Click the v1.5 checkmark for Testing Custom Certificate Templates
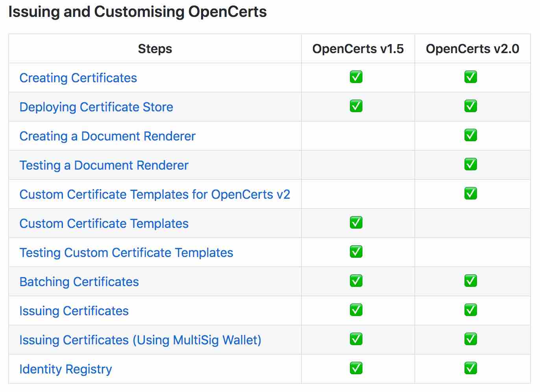Screen dimensions: 540x392 356,251
